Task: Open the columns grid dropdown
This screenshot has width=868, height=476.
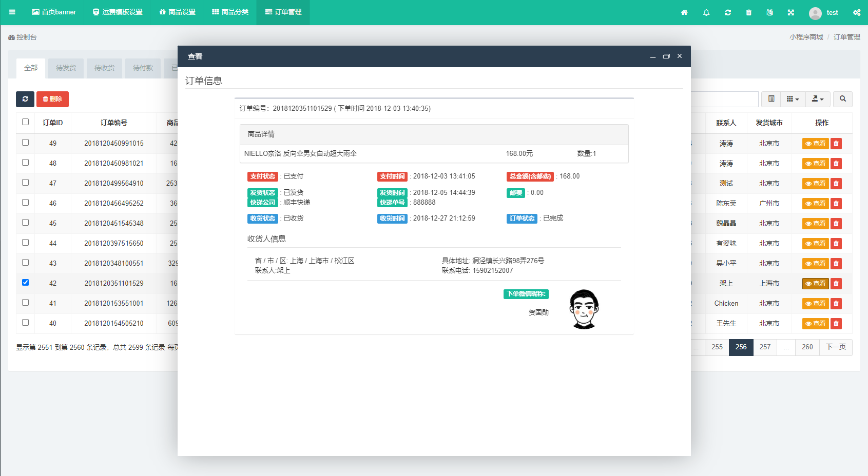Action: click(793, 99)
